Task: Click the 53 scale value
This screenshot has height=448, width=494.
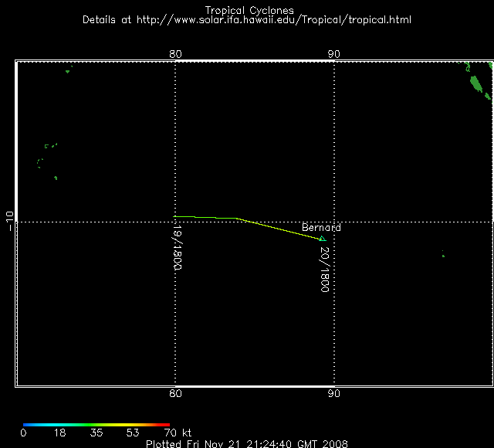Action: (133, 433)
